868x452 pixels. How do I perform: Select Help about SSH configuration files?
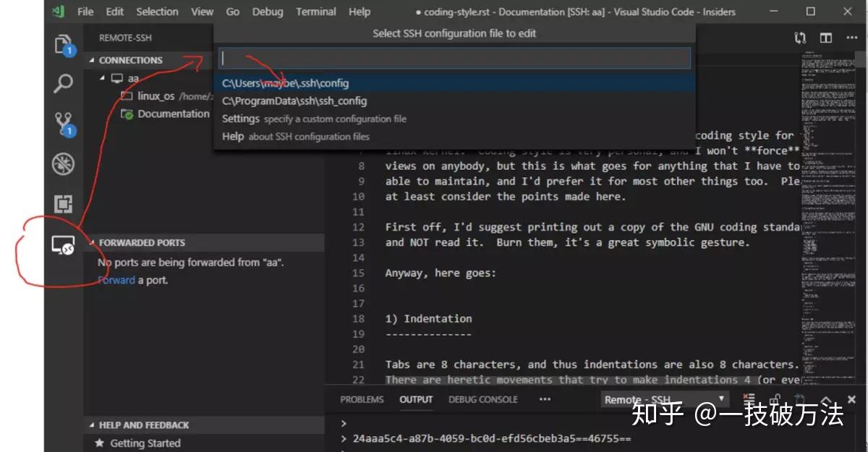(x=455, y=137)
